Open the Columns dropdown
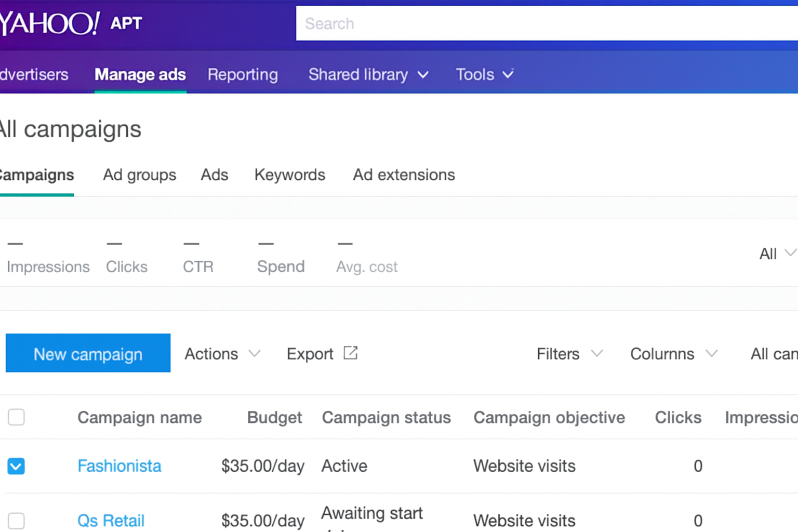Image resolution: width=798 pixels, height=532 pixels. [673, 353]
